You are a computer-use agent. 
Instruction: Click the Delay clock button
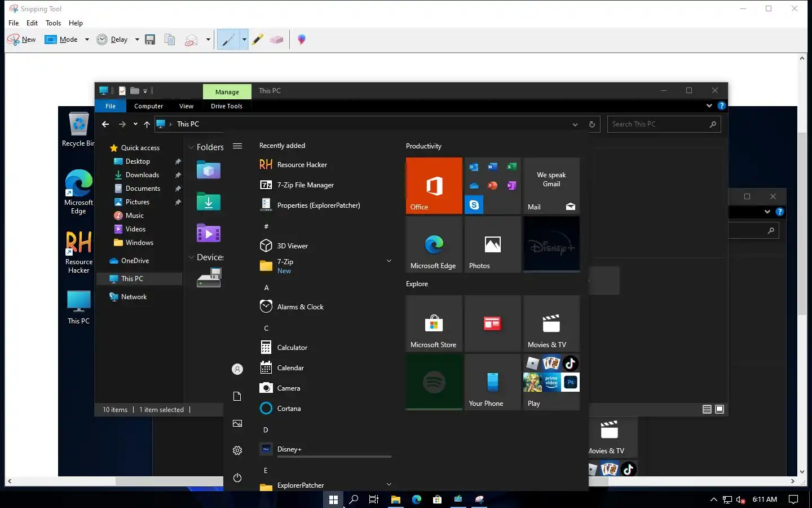[112, 40]
